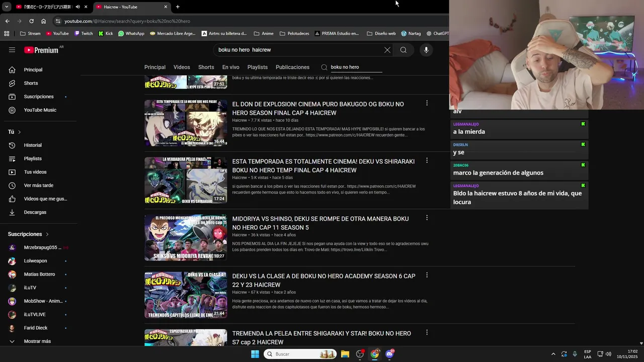Click the browser home icon
Image resolution: width=644 pixels, height=362 pixels.
click(x=43, y=21)
